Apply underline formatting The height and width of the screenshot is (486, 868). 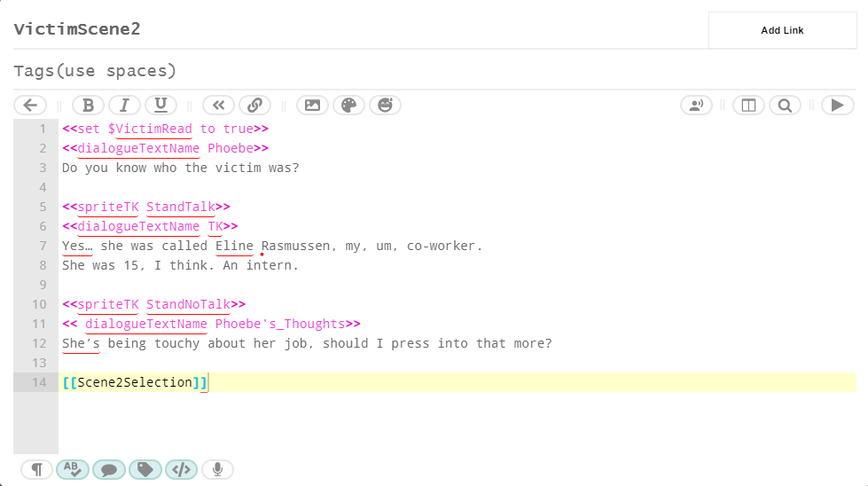tap(160, 106)
